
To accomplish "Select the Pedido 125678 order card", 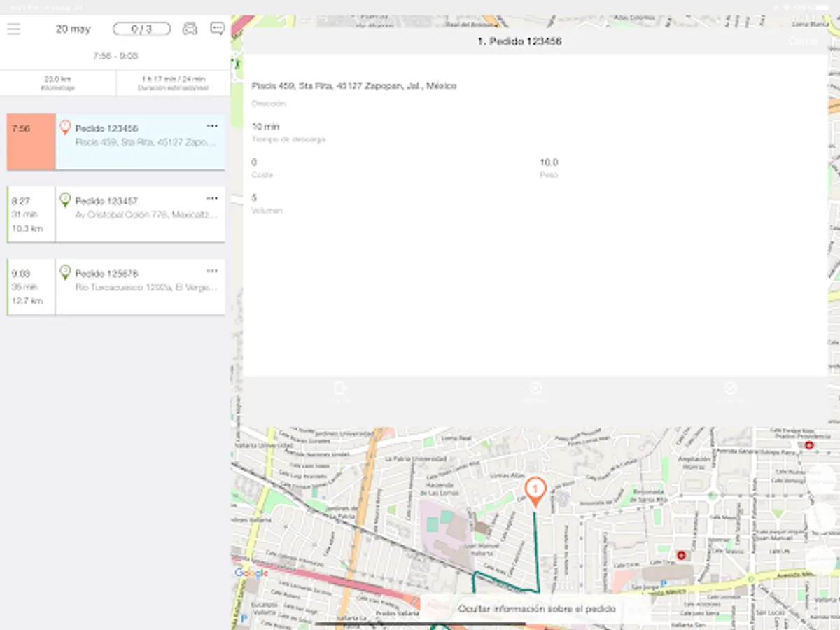I will tap(116, 287).
